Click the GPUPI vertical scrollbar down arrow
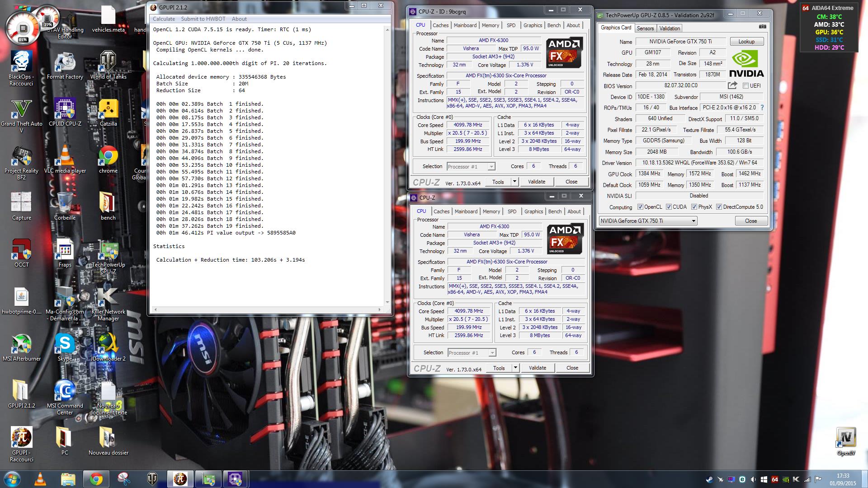The width and height of the screenshot is (868, 488). coord(387,302)
